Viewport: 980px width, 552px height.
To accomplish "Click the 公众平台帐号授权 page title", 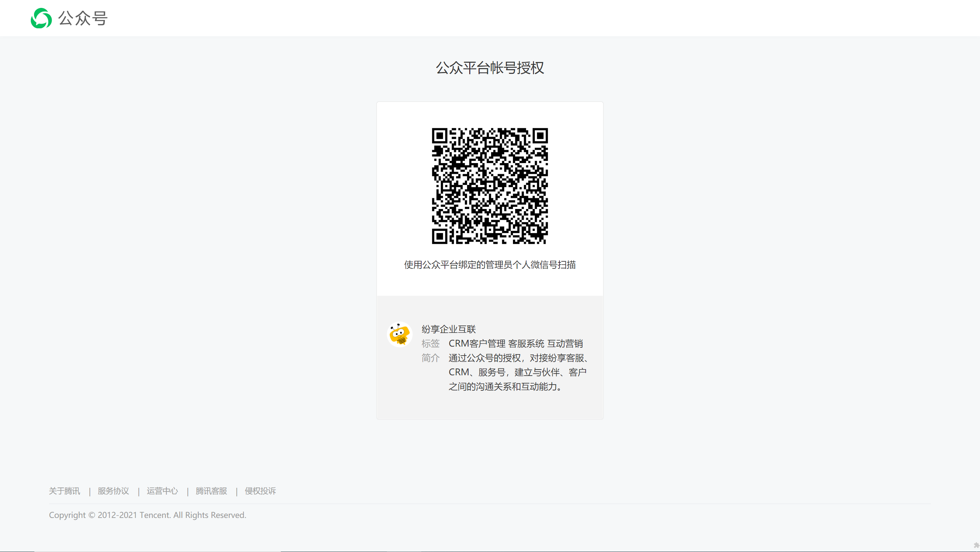I will pyautogui.click(x=490, y=68).
